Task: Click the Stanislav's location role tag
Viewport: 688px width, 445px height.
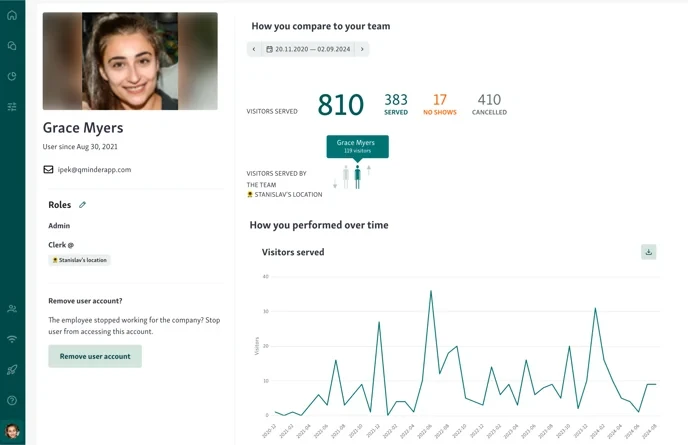Action: (79, 260)
